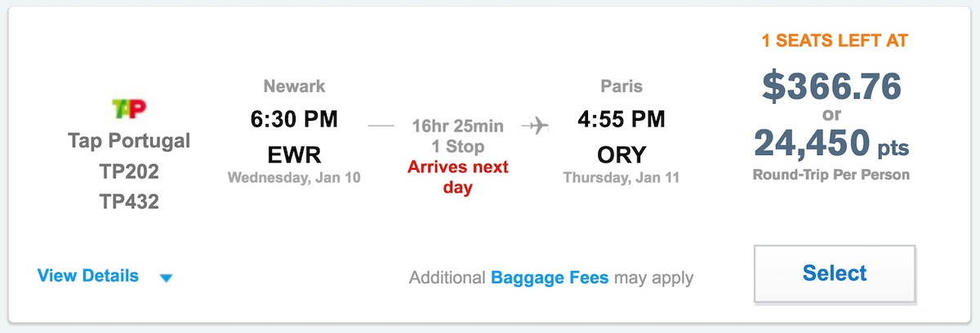Click flight number TP202
Image resolution: width=980 pixels, height=333 pixels.
point(128,171)
